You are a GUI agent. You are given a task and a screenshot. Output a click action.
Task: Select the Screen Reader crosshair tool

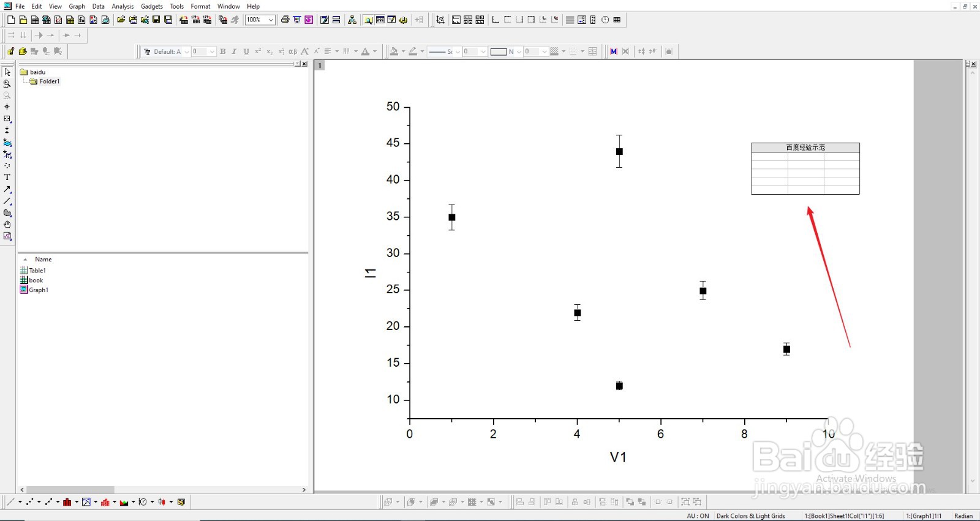[x=7, y=107]
